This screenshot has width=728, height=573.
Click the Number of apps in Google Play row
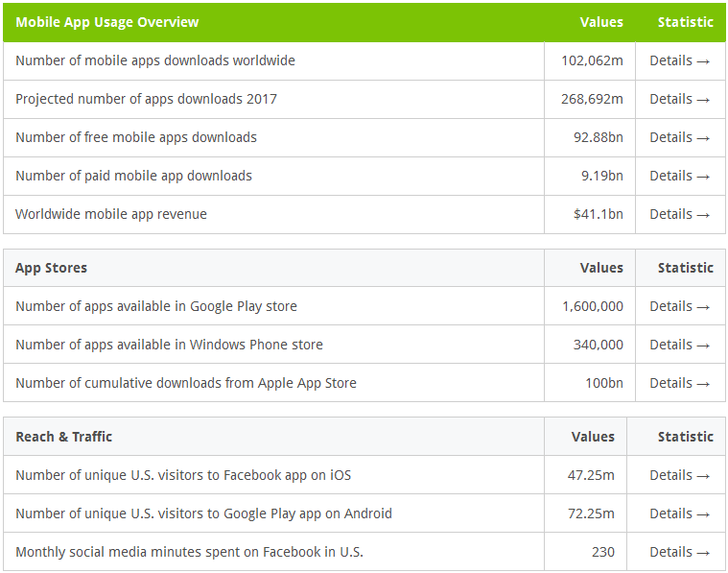(364, 306)
